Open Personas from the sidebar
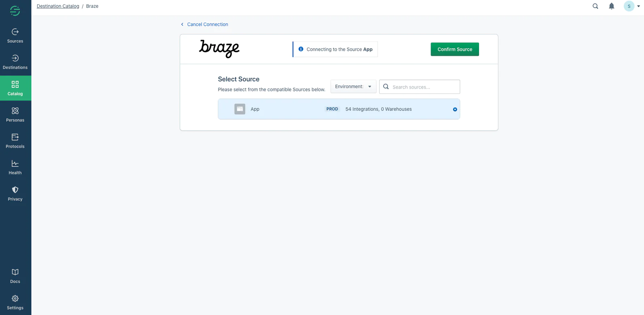 (x=15, y=115)
